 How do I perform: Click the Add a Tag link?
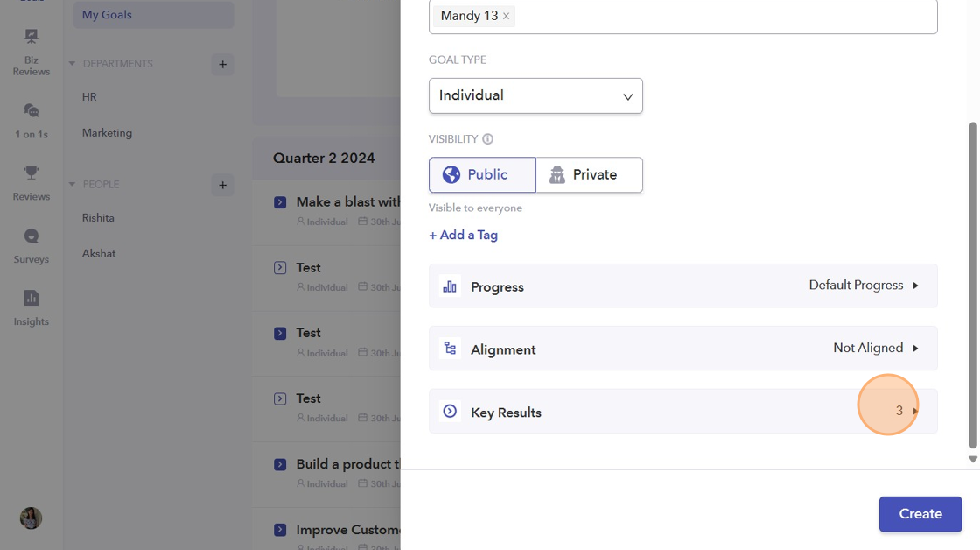pyautogui.click(x=464, y=235)
